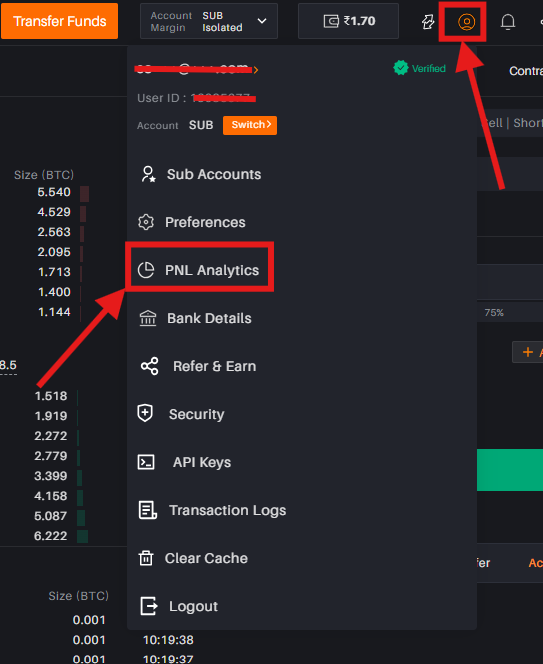Screen dimensions: 543x664
Task: Click the email address chevron arrow
Action: [256, 70]
